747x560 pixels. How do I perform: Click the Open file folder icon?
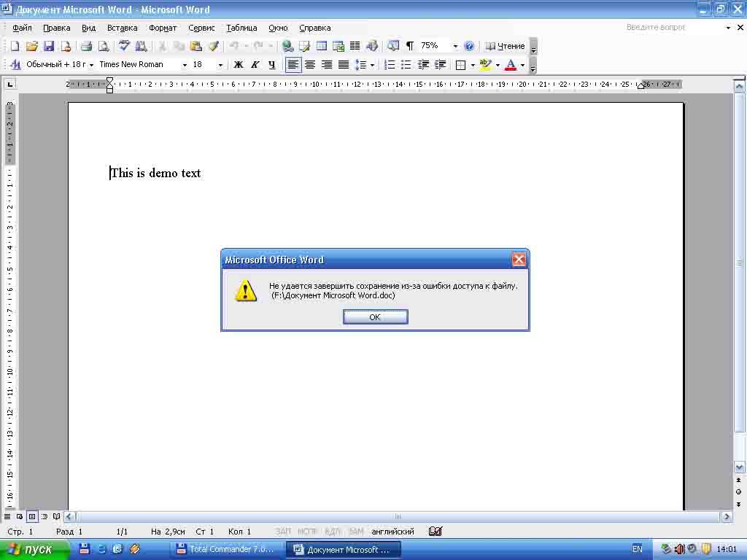point(32,46)
